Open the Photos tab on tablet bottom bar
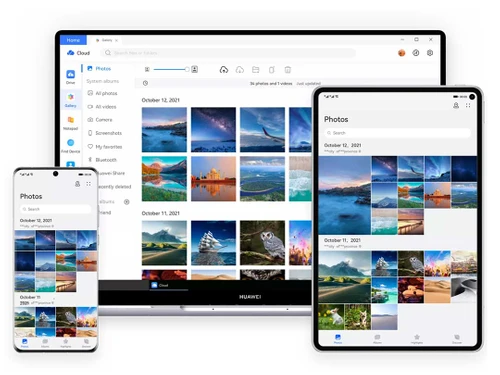Screen dimensions: 500x375 pos(338,339)
